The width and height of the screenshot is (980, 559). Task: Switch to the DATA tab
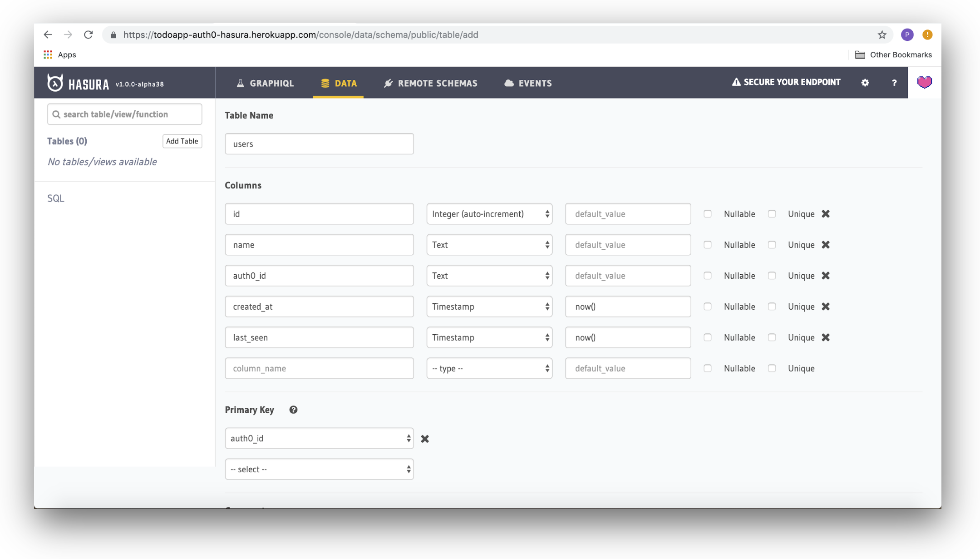point(339,82)
